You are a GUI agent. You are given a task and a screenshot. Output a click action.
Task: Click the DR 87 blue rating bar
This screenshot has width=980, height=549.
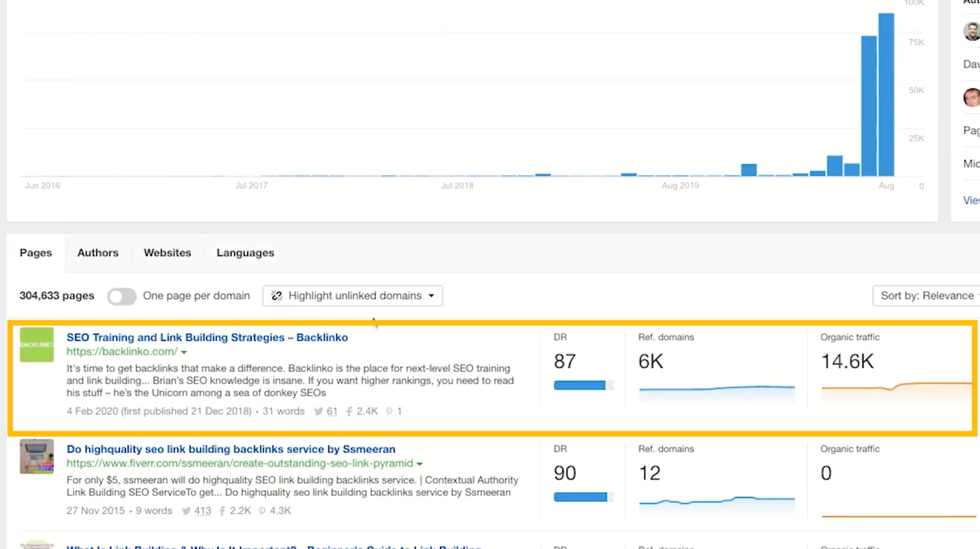(x=580, y=385)
